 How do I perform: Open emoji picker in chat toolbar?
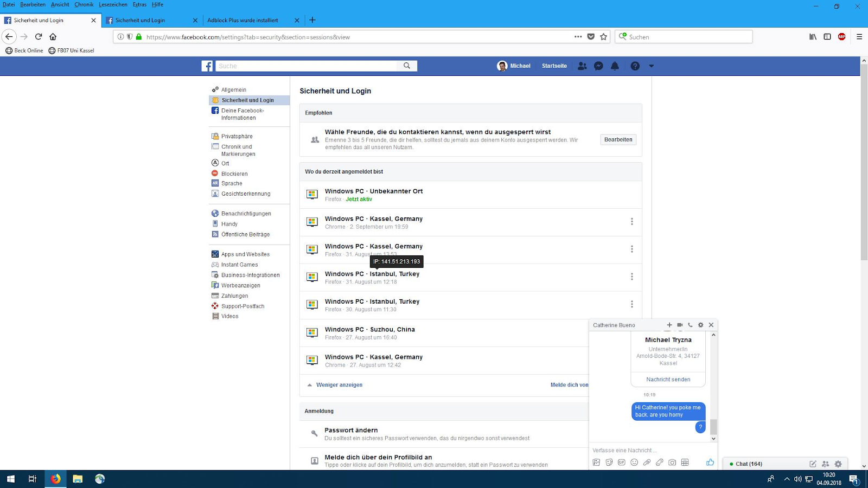coord(634,463)
